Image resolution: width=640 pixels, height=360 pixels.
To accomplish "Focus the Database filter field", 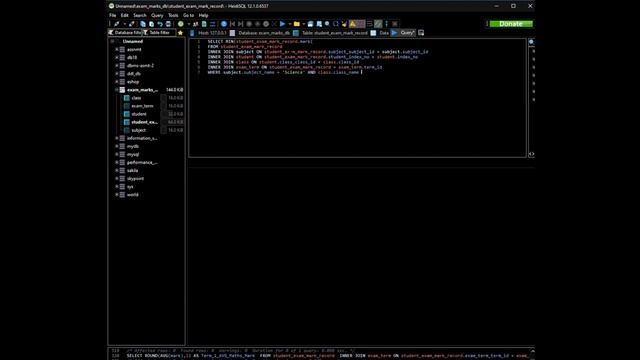I will 125,33.
